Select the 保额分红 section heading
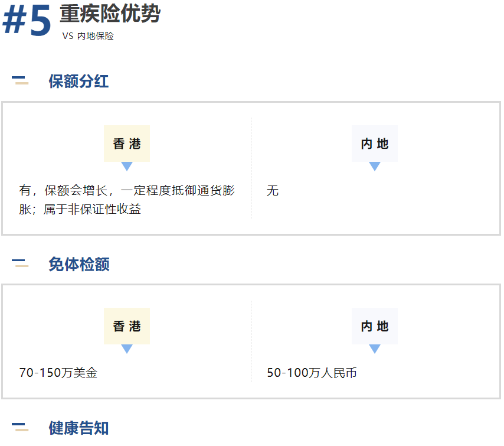The height and width of the screenshot is (446, 504). 78,81
